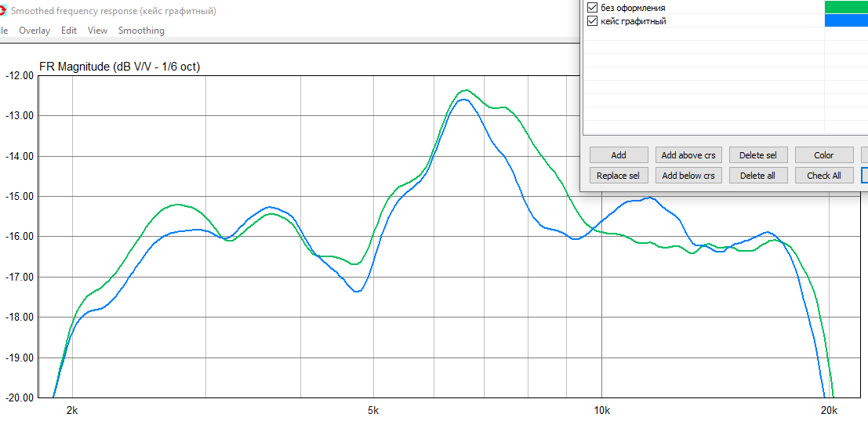Screen dimensions: 868x421
Task: Click the 'Delete all' button
Action: (x=758, y=176)
